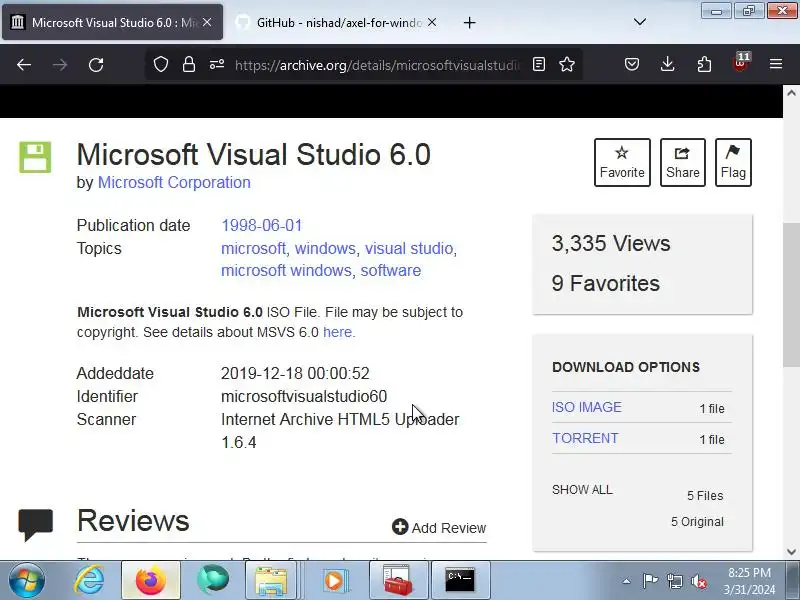Switch to GitHub nishad/axel-for-windows tab
The height and width of the screenshot is (600, 800).
337,22
